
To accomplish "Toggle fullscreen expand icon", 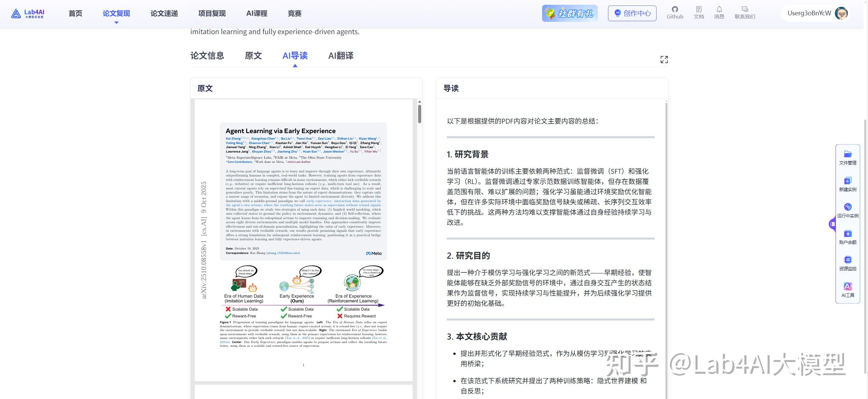I will pyautogui.click(x=664, y=60).
